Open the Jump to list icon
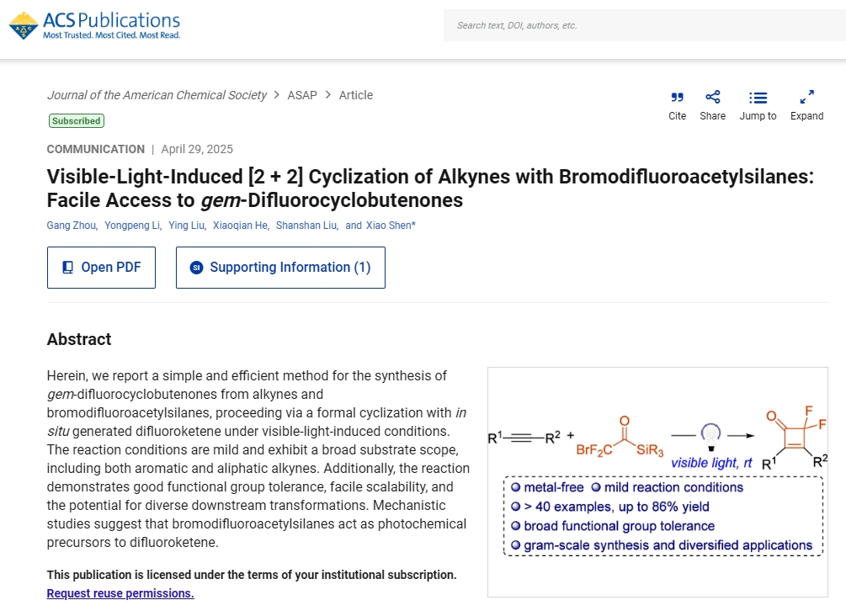This screenshot has width=846, height=616. [x=758, y=98]
